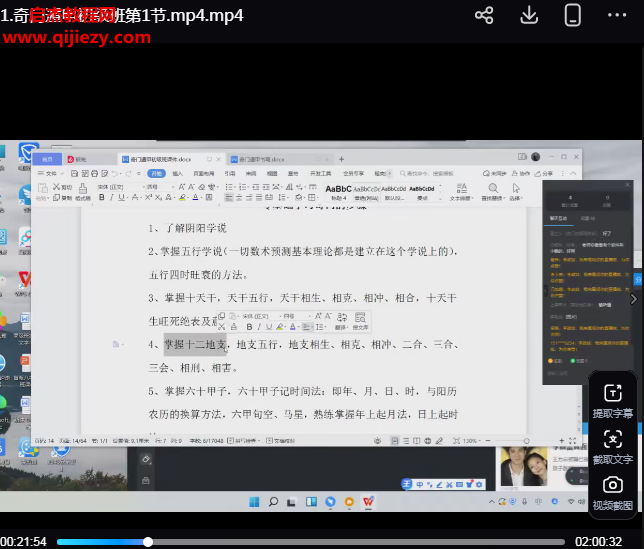Click the eye protection icon in status bar
Image resolution: width=644 pixels, height=549 pixels.
(377, 441)
